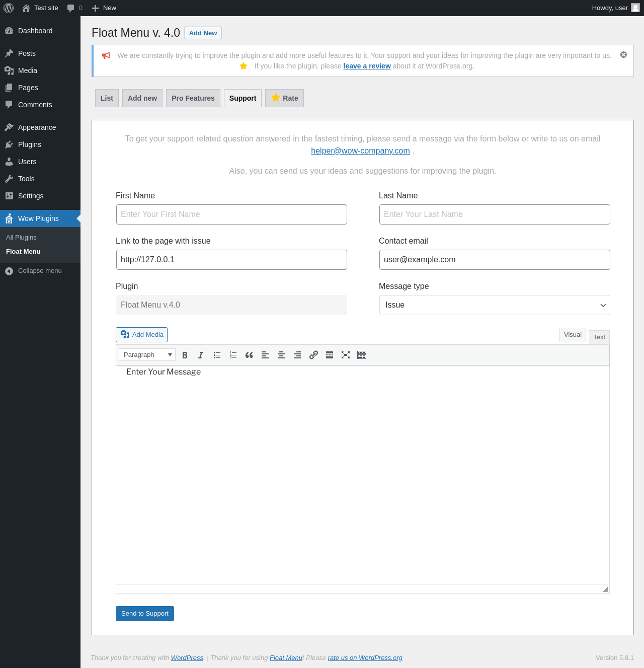Open the Appearance menu
The image size is (644, 668).
point(40,127)
